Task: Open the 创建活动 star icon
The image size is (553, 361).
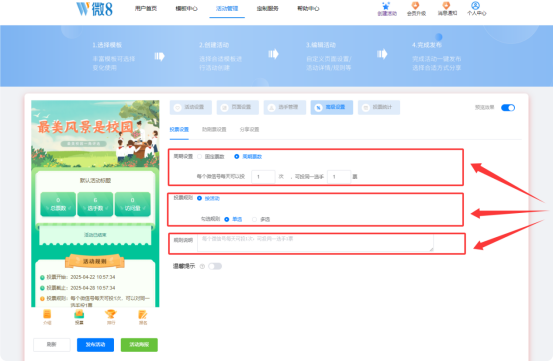Action: [387, 6]
